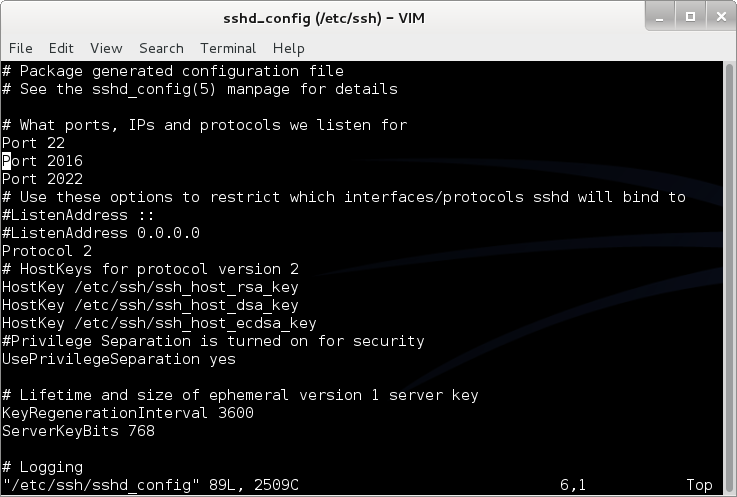Click the ssh_host_ecdsa_key HostKey line
Screen dimensions: 737x497
(x=159, y=323)
